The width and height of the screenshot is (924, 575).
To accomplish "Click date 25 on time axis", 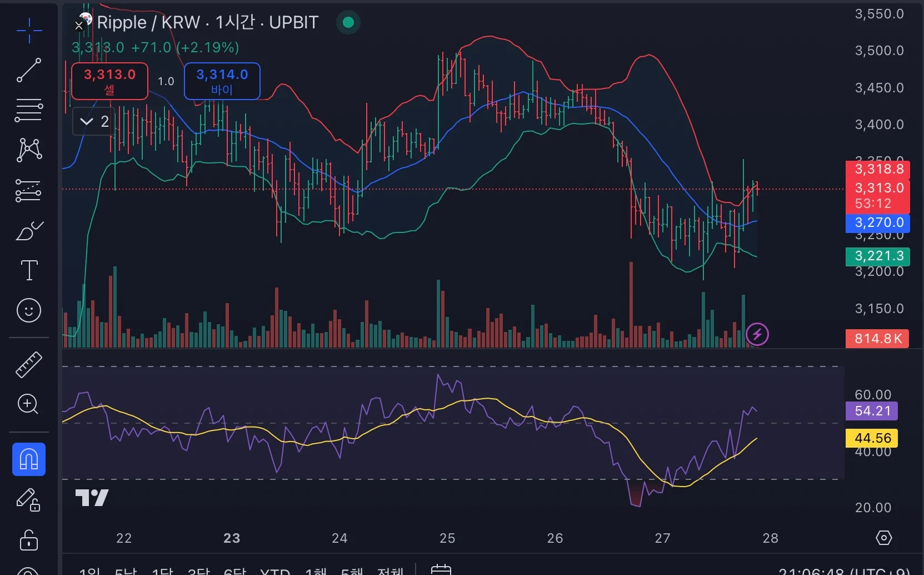I will [x=447, y=538].
